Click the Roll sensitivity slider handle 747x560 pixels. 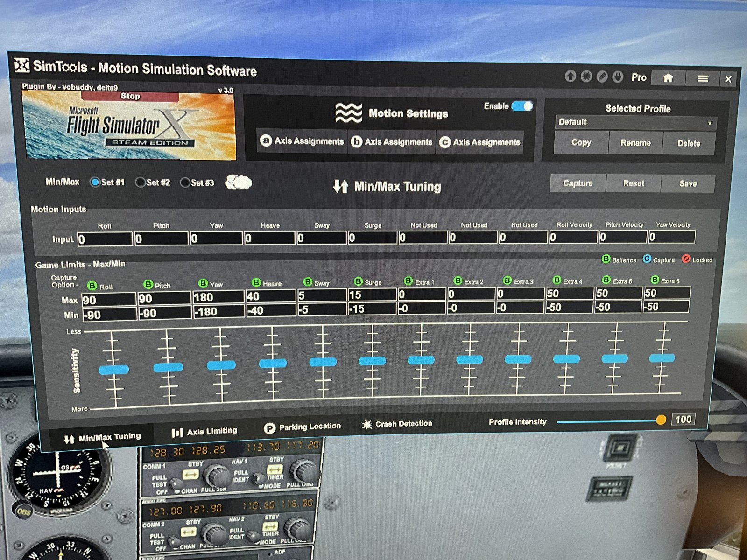[x=113, y=370]
